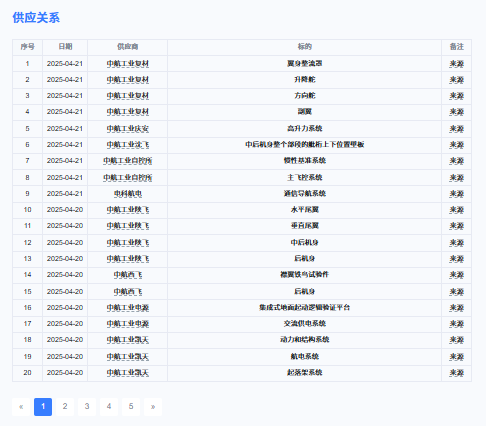Go to pagination page 2
Screen dimensions: 486x426
pyautogui.click(x=65, y=407)
